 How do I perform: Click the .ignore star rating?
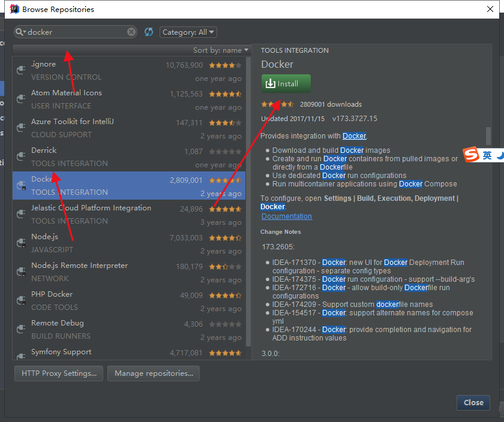[225, 65]
